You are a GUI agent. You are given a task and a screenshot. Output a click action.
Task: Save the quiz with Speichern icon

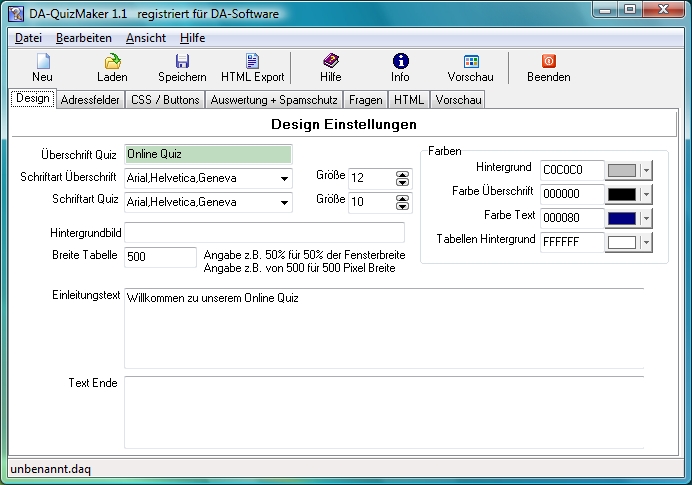tap(182, 62)
